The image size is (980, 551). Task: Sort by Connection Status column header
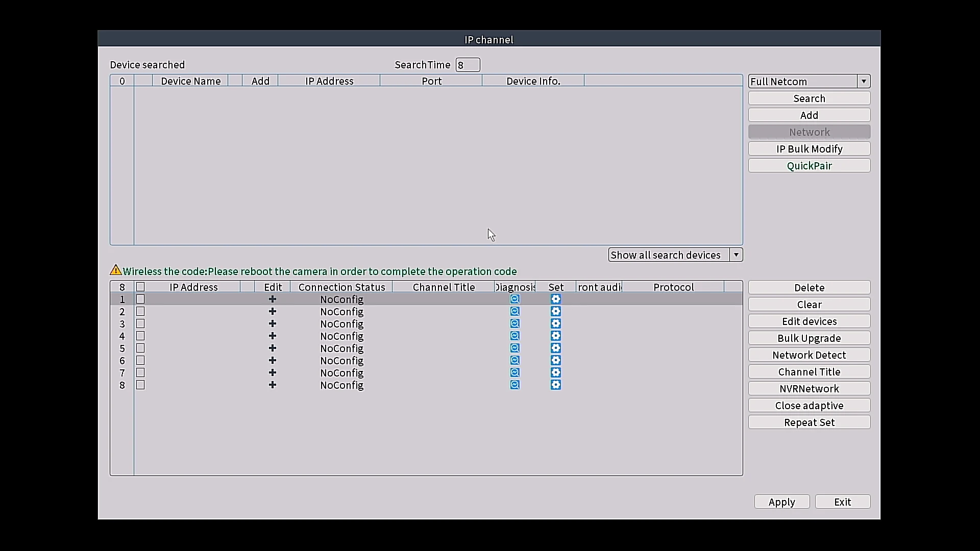tap(341, 287)
